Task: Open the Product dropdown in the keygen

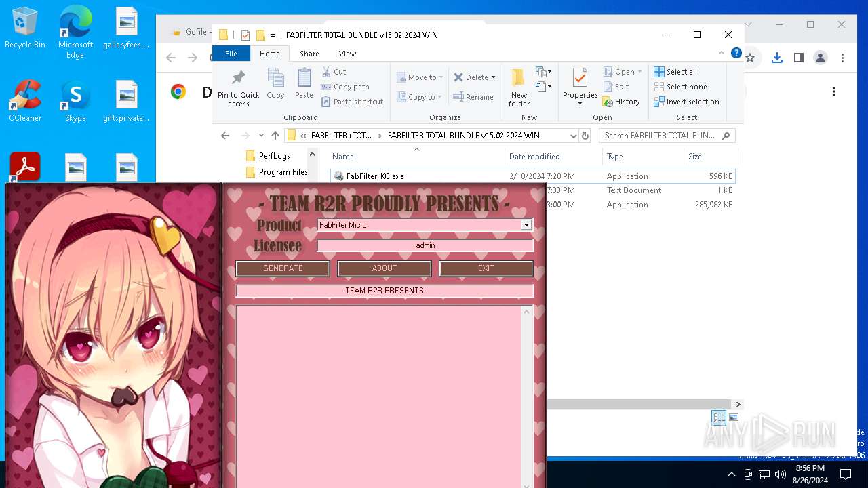Action: pos(526,225)
